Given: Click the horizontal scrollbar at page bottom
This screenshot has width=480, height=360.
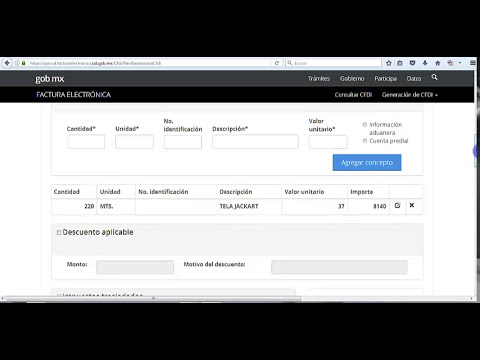Looking at the screenshot, I should (153, 298).
